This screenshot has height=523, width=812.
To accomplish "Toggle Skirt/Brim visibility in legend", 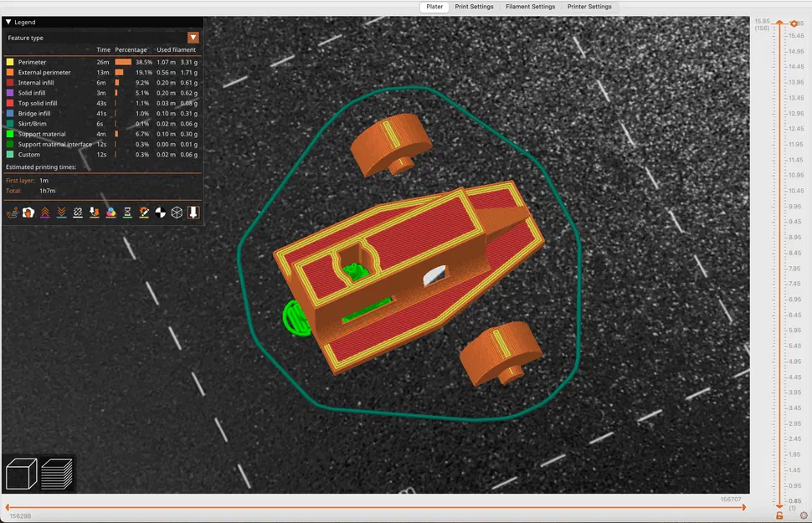I will (102, 124).
